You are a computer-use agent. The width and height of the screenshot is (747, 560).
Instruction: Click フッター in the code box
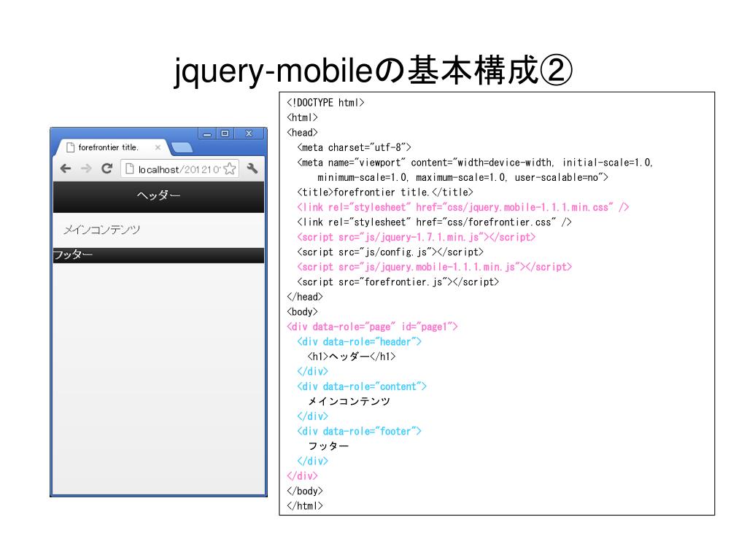[328, 446]
